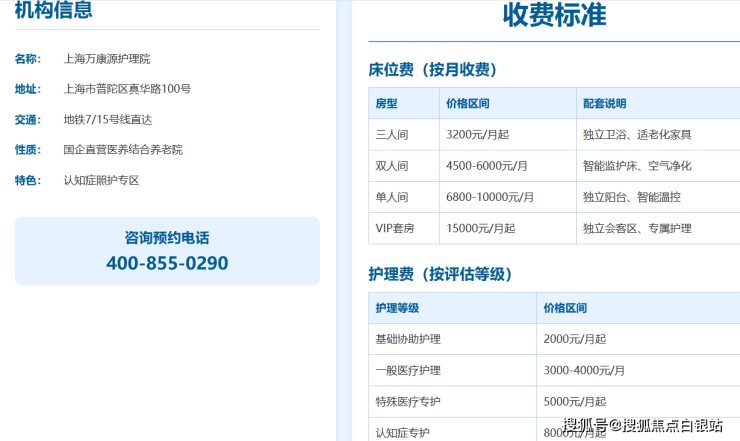740x441 pixels.
Task: Select 国企直营医养结合养老院 text
Action: pos(123,150)
